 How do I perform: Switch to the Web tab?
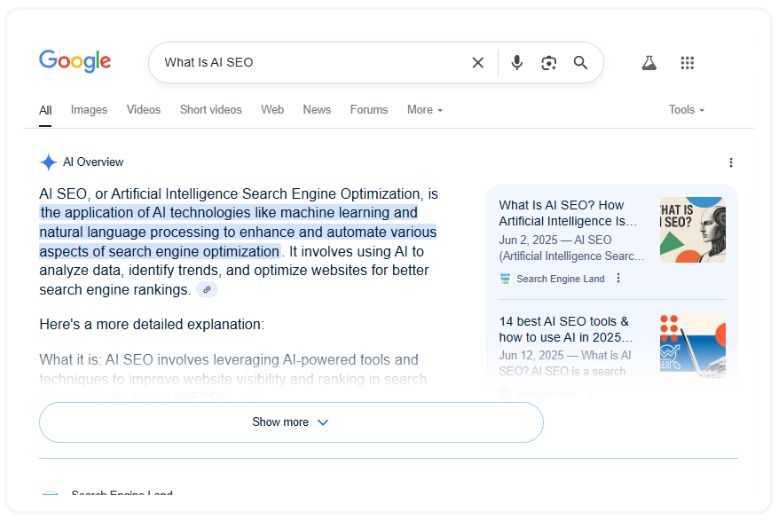272,109
